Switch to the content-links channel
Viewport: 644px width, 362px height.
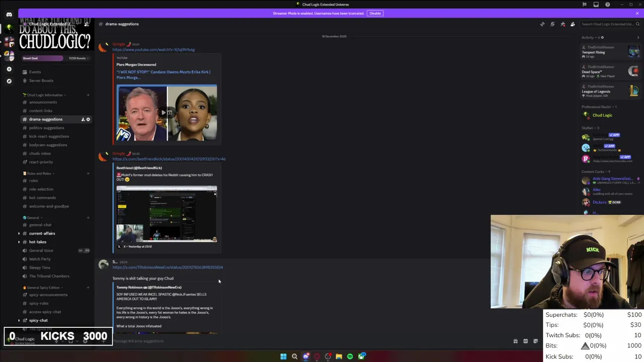55,111
